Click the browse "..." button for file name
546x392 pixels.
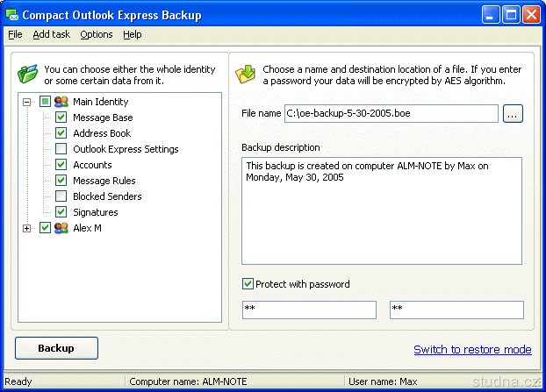coord(513,113)
